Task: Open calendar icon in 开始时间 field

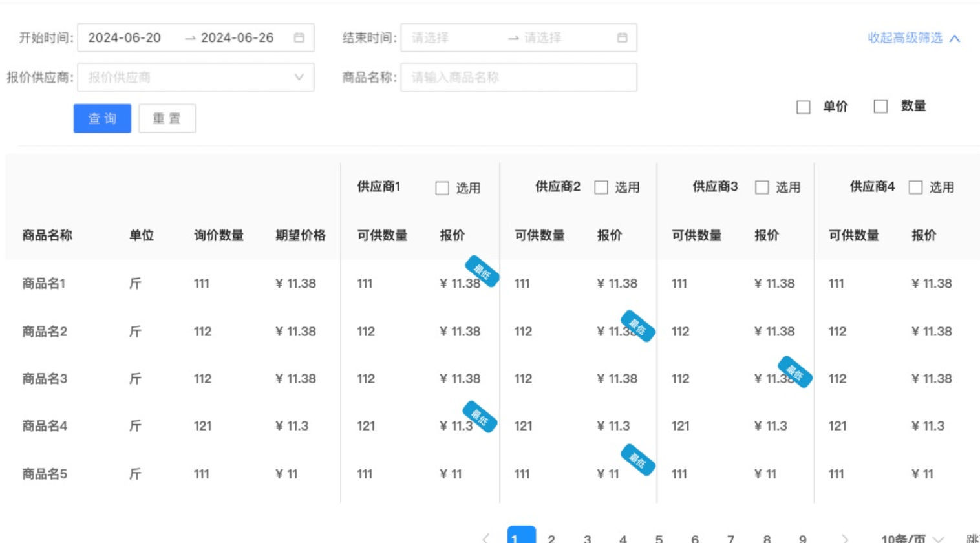Action: 299,37
